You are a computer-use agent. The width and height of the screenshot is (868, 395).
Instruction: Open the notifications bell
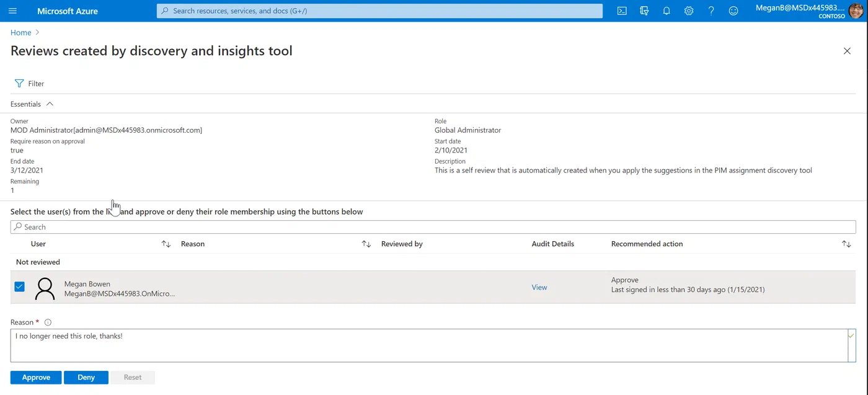pyautogui.click(x=666, y=11)
